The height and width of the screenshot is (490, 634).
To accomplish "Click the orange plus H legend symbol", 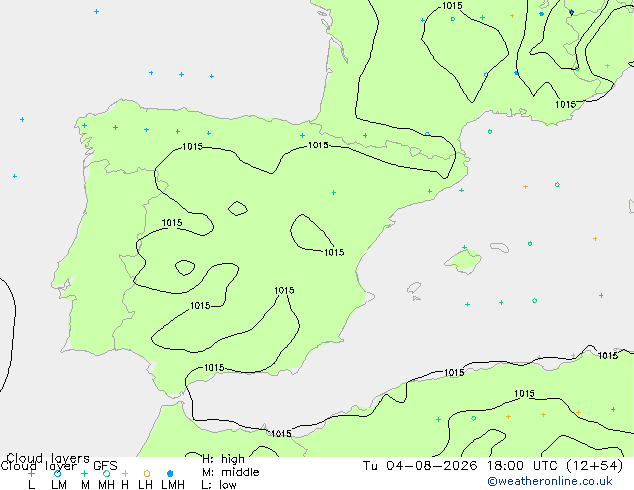I will click(125, 473).
